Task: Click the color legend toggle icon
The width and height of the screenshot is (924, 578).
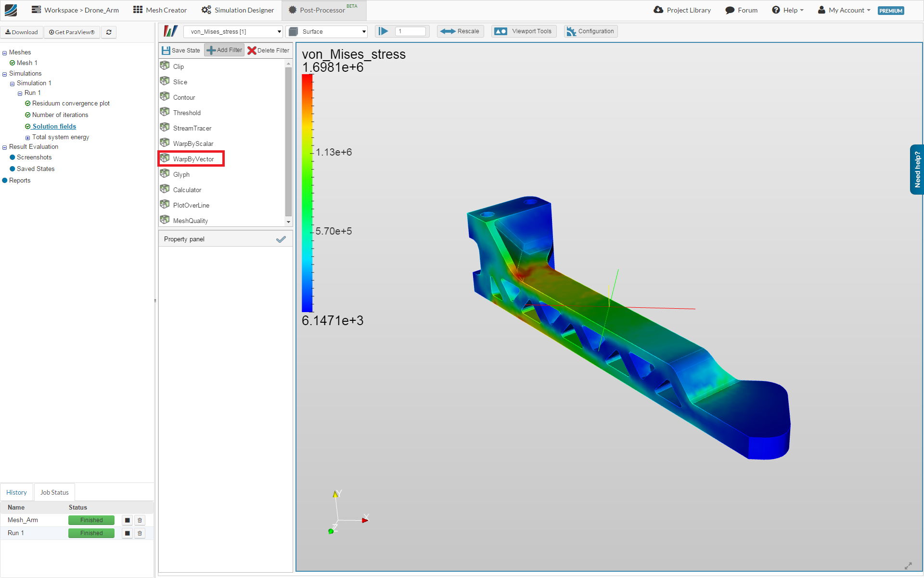Action: 170,31
